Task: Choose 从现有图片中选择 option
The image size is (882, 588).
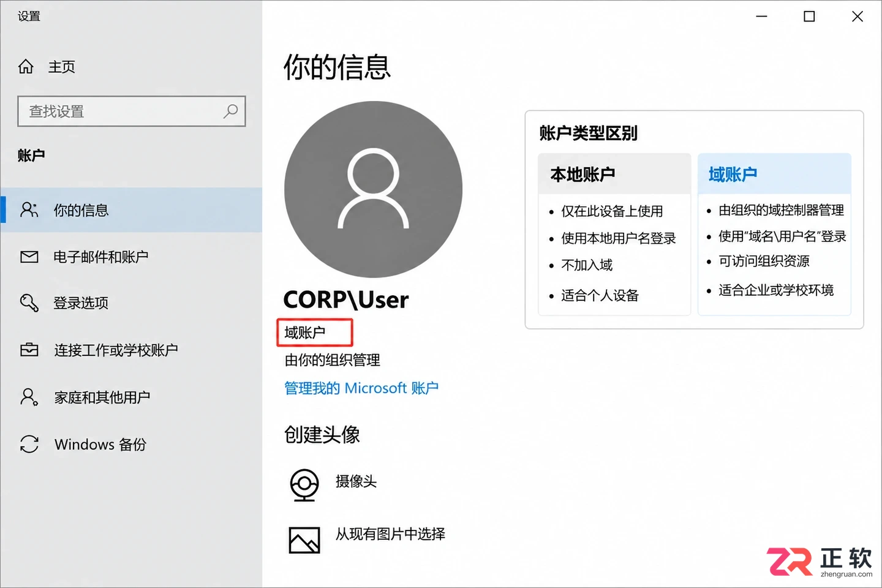Action: tap(390, 534)
